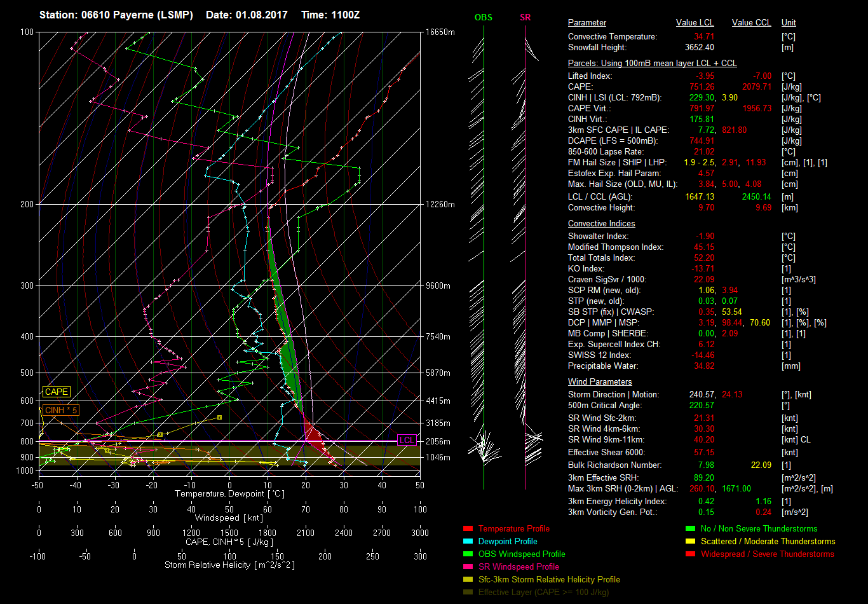
Task: Click the dark Effective Layer legend swatch
Action: tap(468, 593)
